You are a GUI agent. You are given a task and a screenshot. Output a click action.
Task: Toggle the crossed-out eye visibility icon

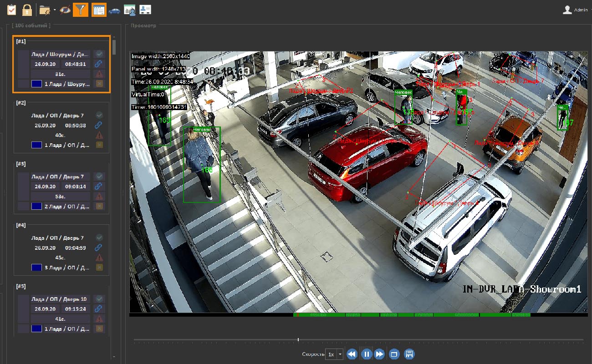pyautogui.click(x=65, y=10)
